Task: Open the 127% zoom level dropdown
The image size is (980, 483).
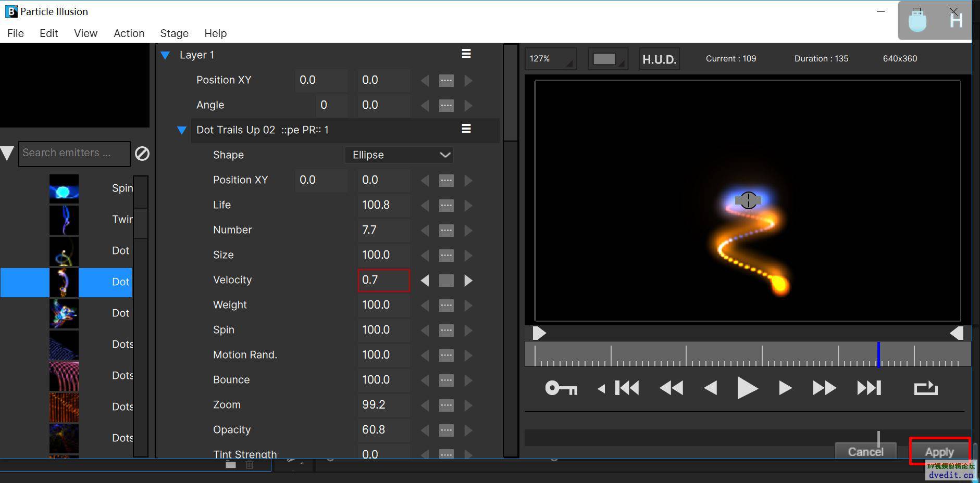Action: point(550,59)
